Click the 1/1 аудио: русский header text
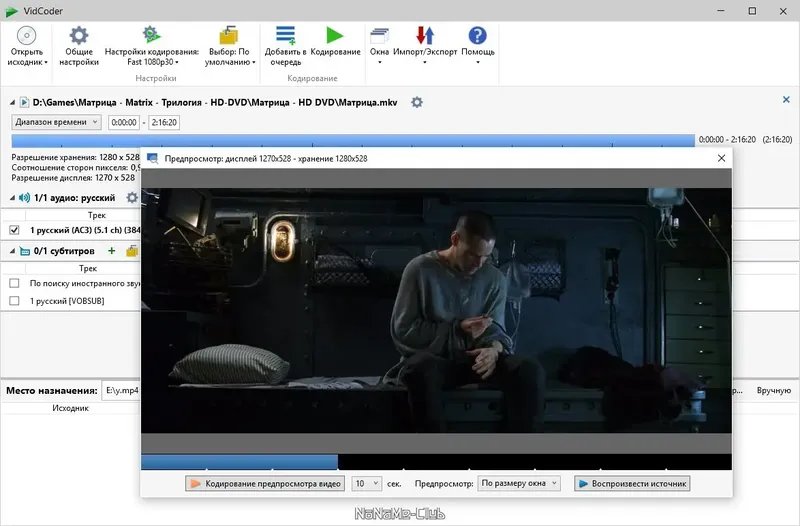Viewport: 800px width, 526px height. [74, 198]
